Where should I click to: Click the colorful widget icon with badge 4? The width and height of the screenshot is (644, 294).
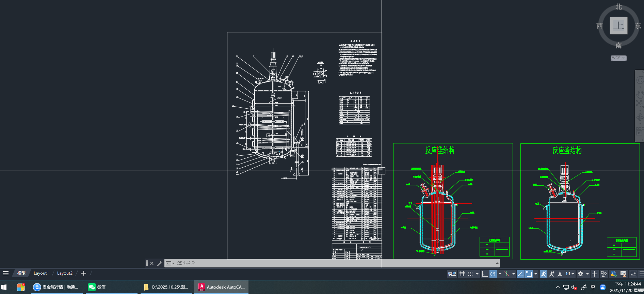tap(21, 287)
